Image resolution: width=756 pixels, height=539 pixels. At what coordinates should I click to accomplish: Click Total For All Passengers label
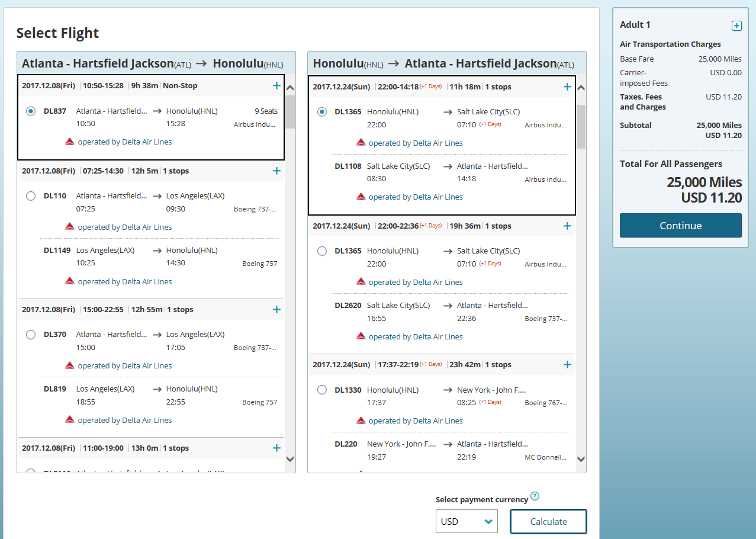pos(671,164)
